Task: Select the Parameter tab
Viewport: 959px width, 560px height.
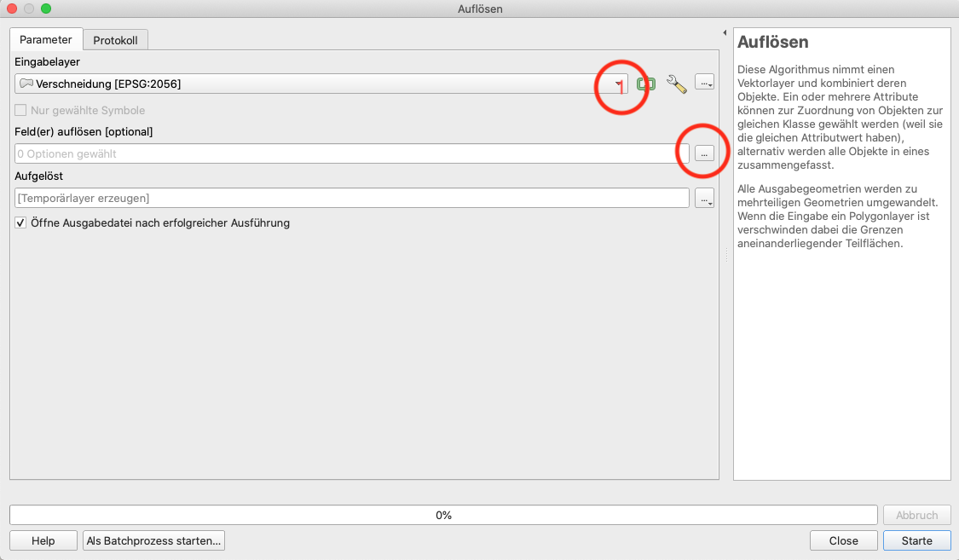Action: tap(46, 40)
